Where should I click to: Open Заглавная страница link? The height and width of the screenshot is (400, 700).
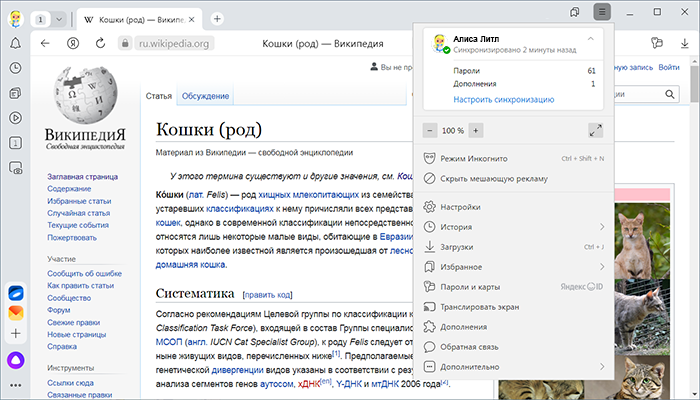[x=83, y=177]
